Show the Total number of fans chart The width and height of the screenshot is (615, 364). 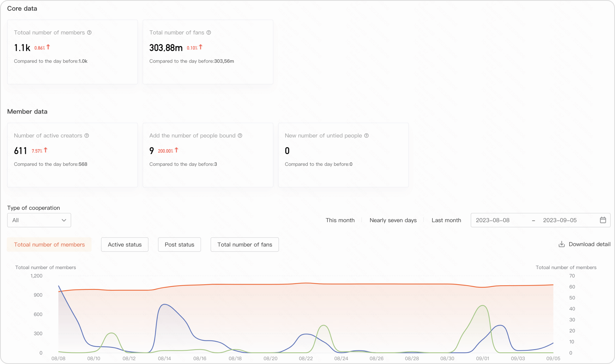tap(245, 245)
